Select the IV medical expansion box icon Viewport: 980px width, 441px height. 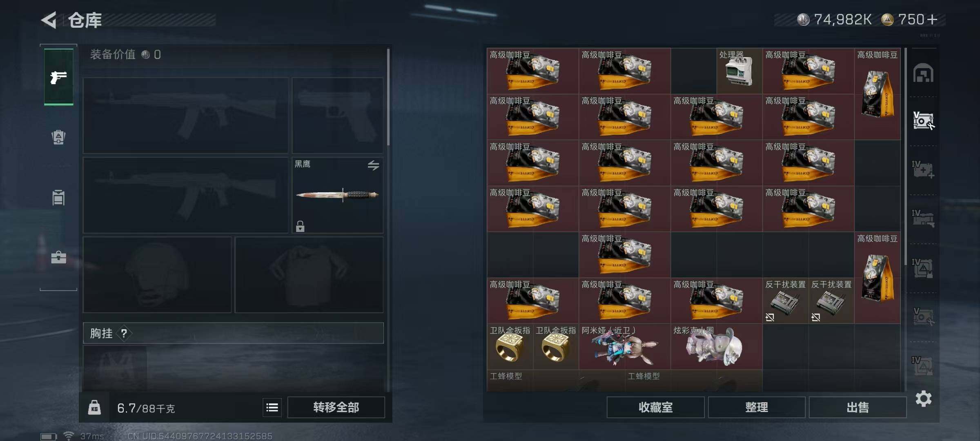[x=923, y=169]
